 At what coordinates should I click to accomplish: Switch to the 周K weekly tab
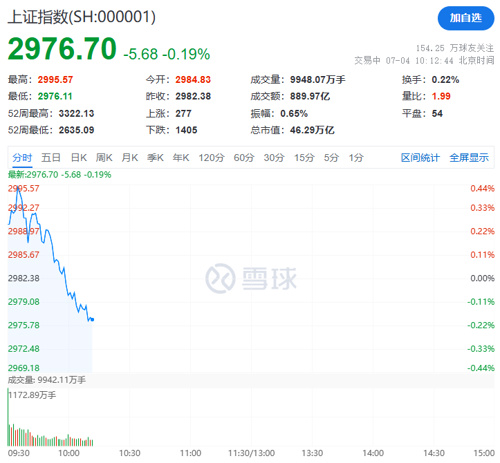pyautogui.click(x=104, y=157)
